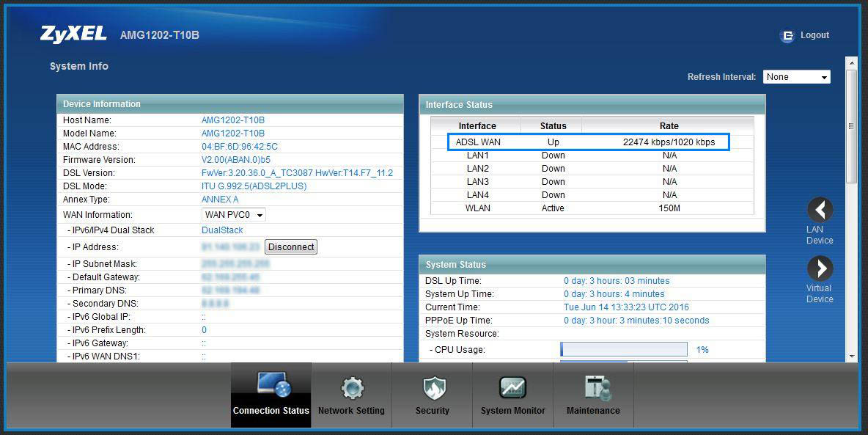Screen dimensions: 868x435
Task: Click the AMG1202-T10B model title in header
Action: (x=159, y=35)
